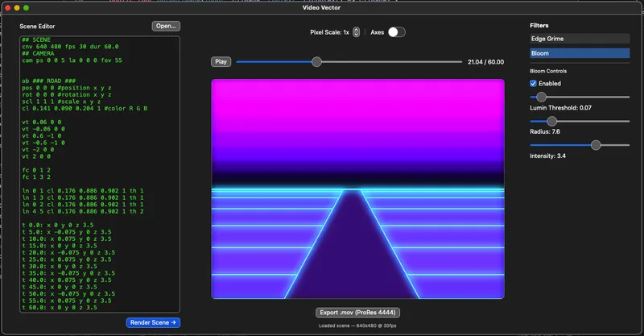Uncheck the Bloom Enabled checkbox

coord(533,84)
